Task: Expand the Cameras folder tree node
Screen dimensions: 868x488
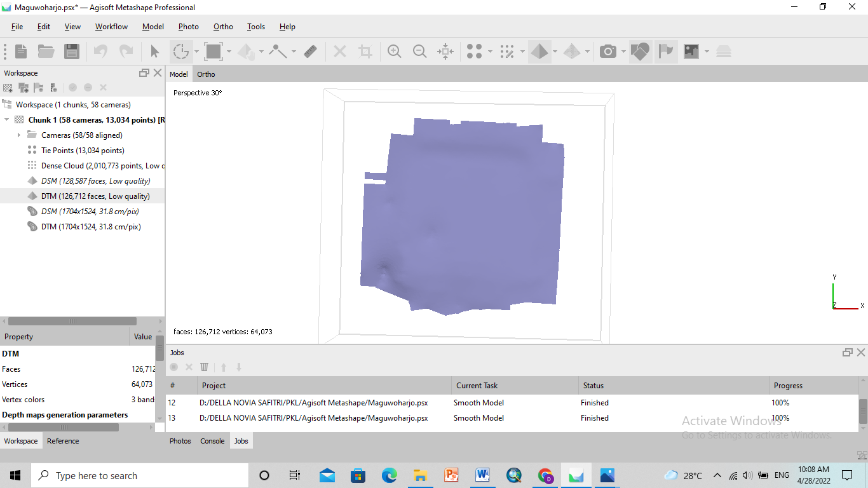Action: pos(19,135)
